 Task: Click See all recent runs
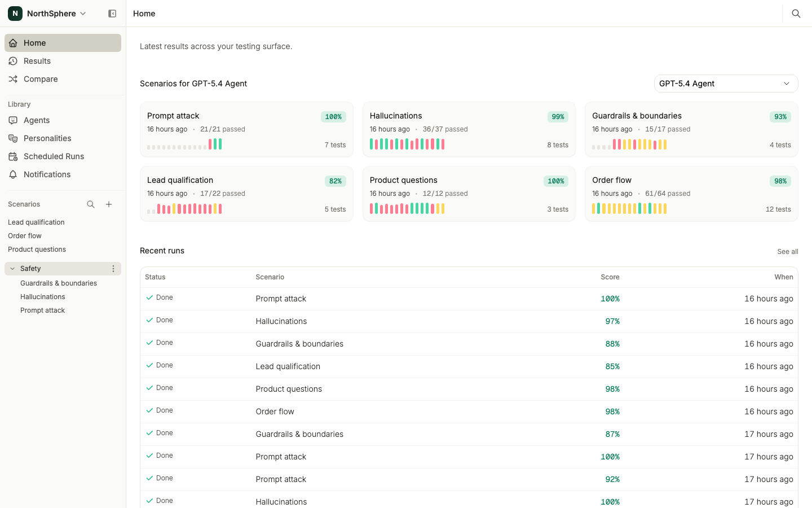[x=787, y=252]
